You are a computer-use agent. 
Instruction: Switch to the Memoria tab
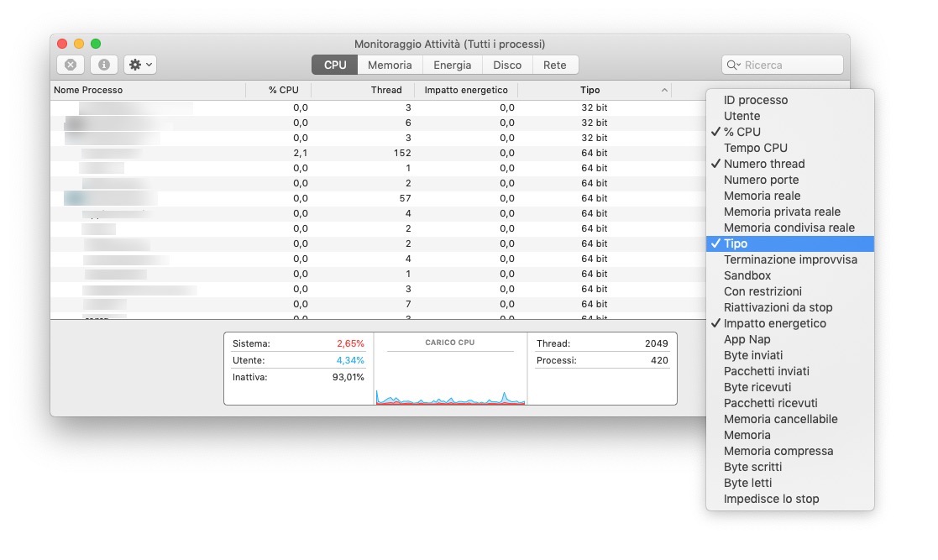(390, 65)
